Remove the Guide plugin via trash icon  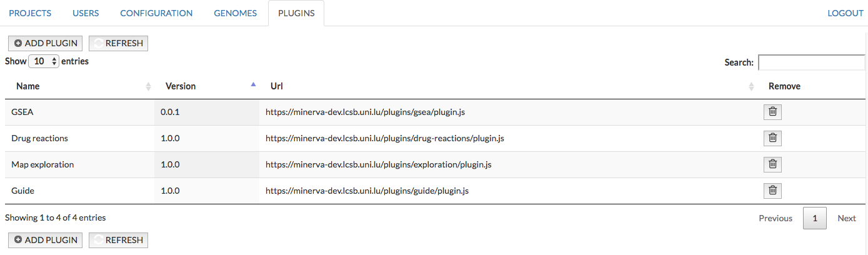point(772,191)
